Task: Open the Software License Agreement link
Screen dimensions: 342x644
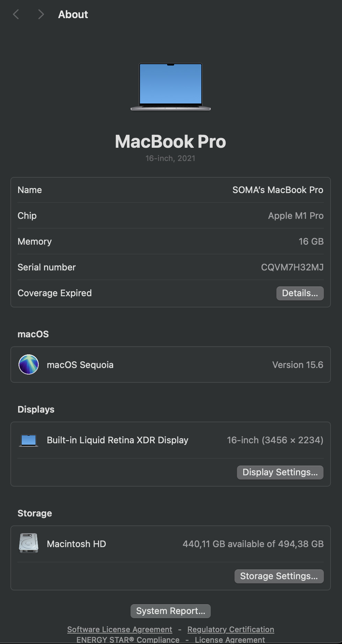Action: click(x=120, y=629)
